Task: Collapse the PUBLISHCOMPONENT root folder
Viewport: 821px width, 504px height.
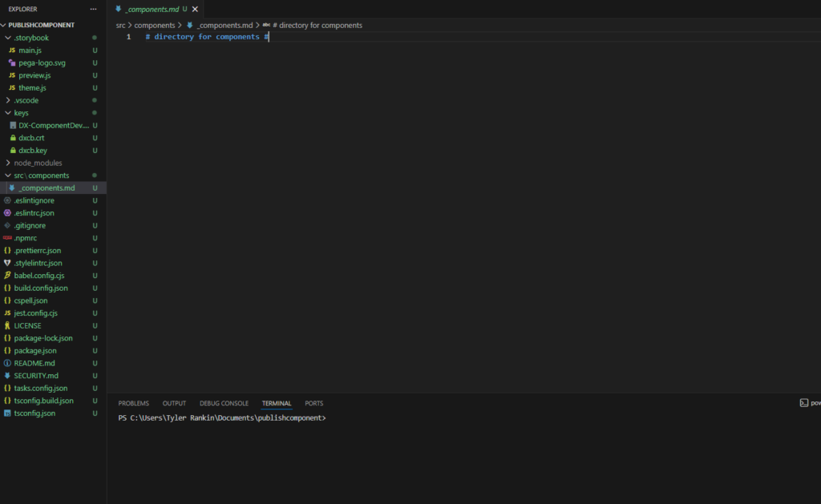Action: (x=5, y=25)
